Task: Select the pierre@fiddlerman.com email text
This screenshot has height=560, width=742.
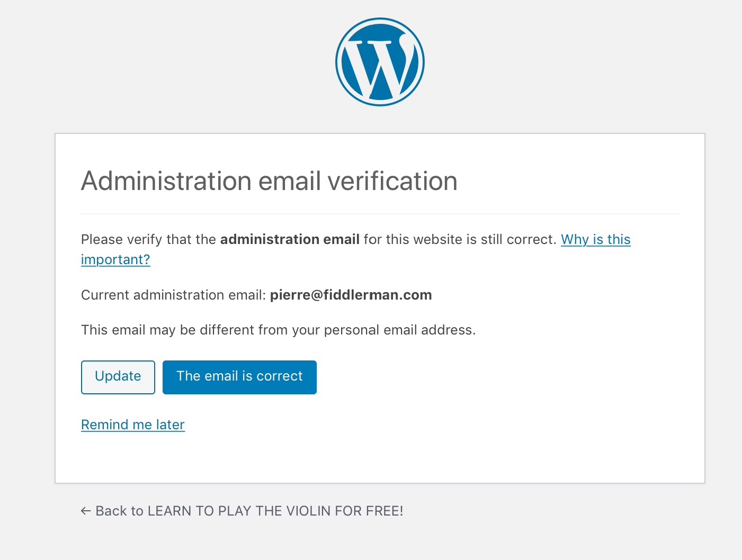Action: point(351,295)
